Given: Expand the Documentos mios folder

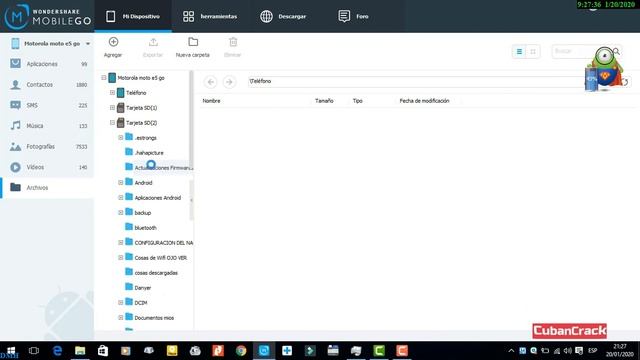Looking at the screenshot, I should pyautogui.click(x=121, y=318).
